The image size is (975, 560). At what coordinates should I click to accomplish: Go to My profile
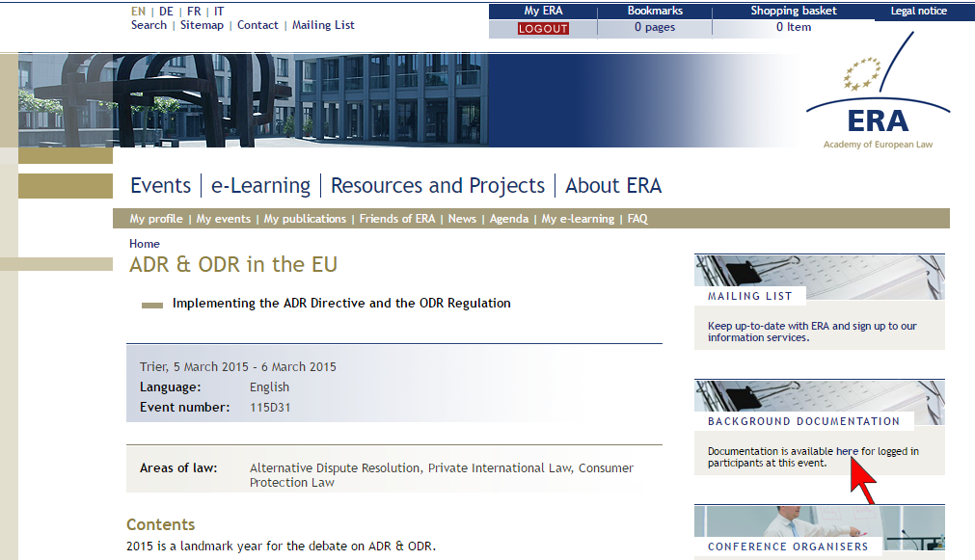pyautogui.click(x=156, y=219)
